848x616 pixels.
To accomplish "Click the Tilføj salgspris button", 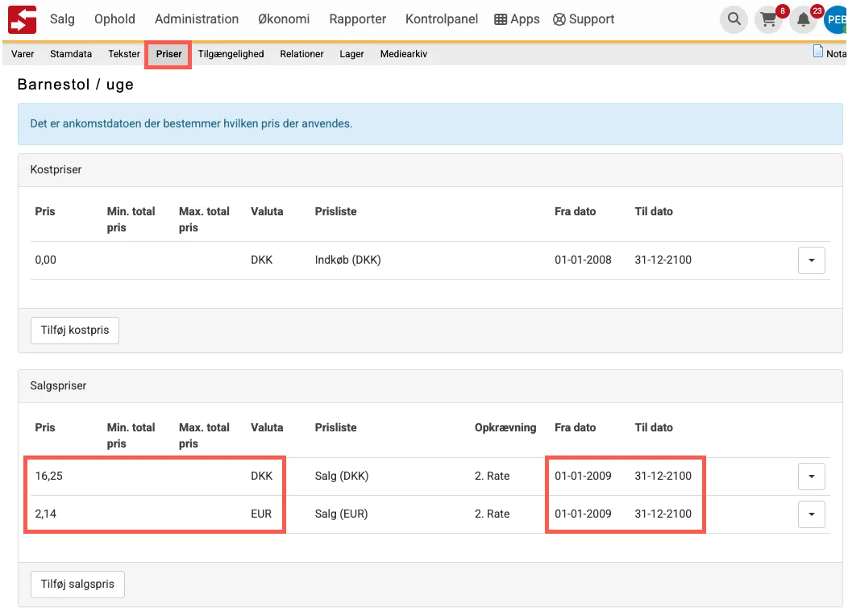I will 77,585.
